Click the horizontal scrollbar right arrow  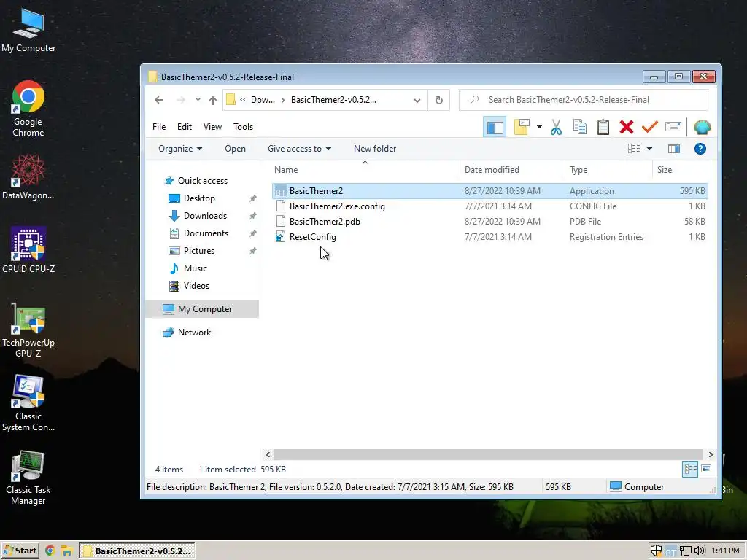tap(711, 455)
